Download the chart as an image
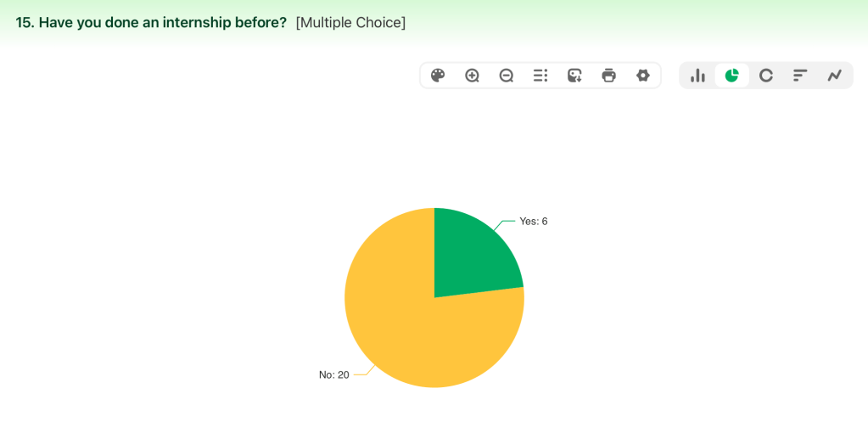Screen dimensions: 868x439 [x=574, y=76]
